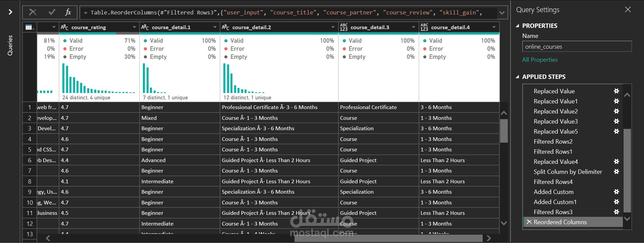Open settings gear for Filtered Rows3
The image size is (644, 243).
[x=616, y=212]
